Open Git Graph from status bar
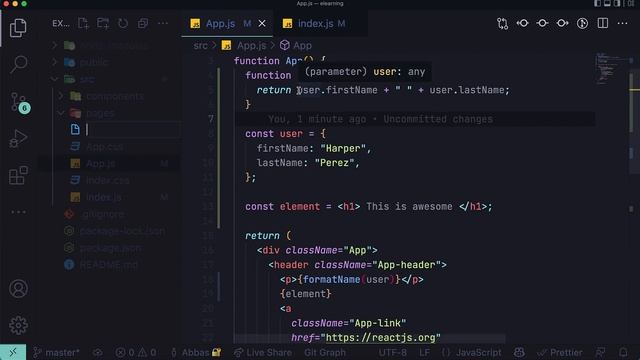The height and width of the screenshot is (360, 640). (325, 352)
